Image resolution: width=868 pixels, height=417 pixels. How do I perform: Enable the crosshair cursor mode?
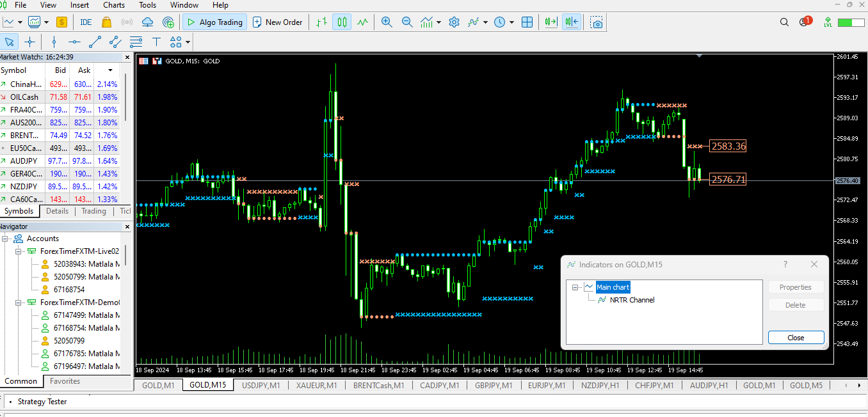[x=29, y=42]
